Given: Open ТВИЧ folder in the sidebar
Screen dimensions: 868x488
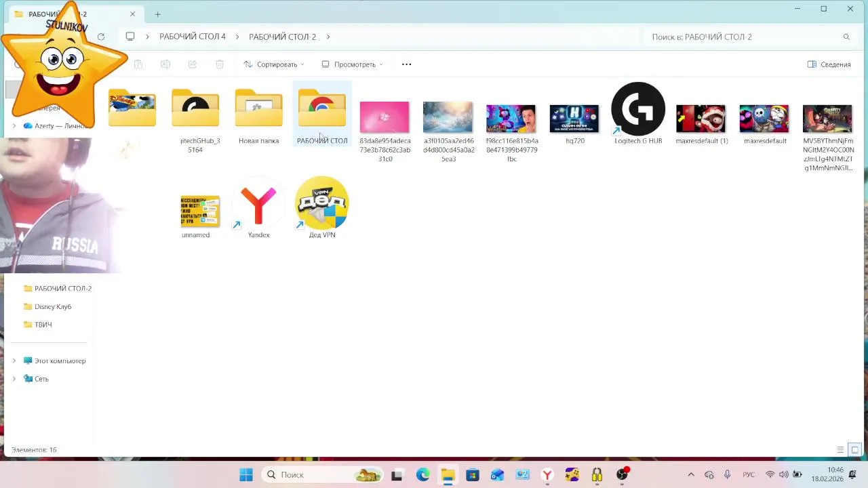Looking at the screenshot, I should 37,325.
